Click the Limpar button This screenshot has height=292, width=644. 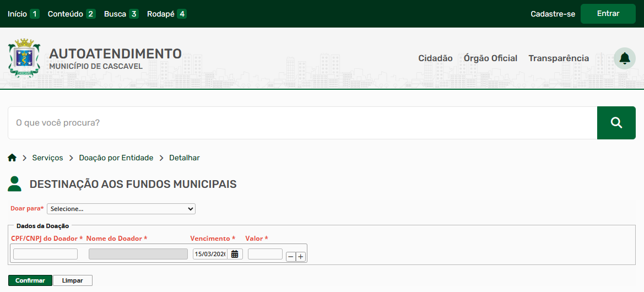(x=73, y=280)
